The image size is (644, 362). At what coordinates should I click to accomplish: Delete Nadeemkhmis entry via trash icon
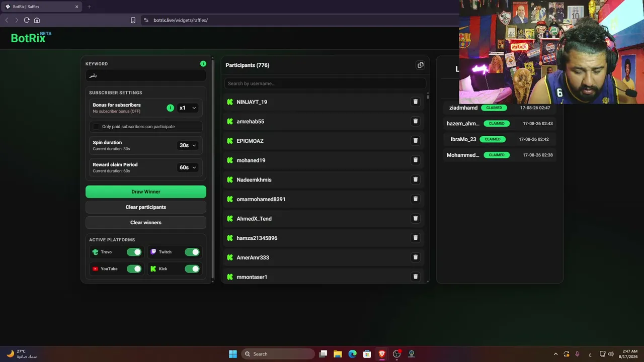(416, 179)
